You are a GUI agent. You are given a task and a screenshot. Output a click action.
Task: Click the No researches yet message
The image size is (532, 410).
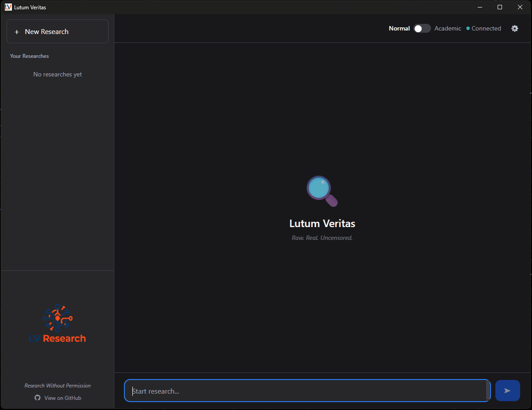coord(57,74)
